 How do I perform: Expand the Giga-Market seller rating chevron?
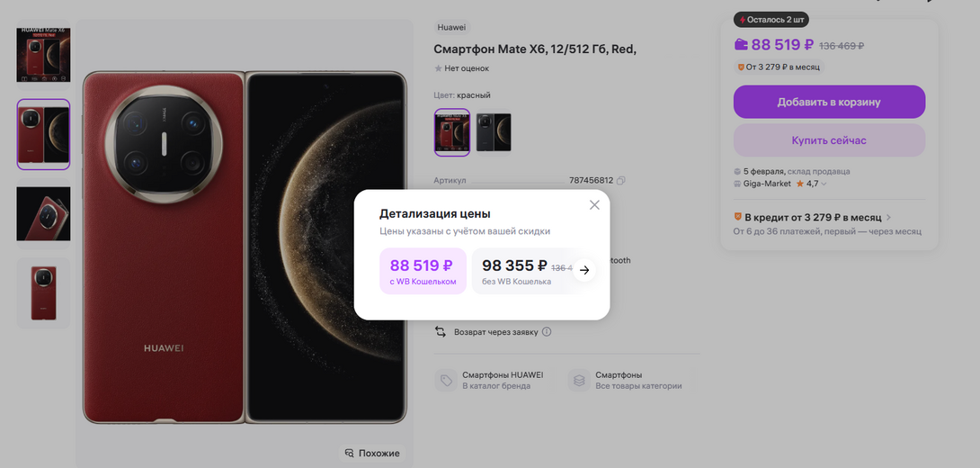point(824,184)
